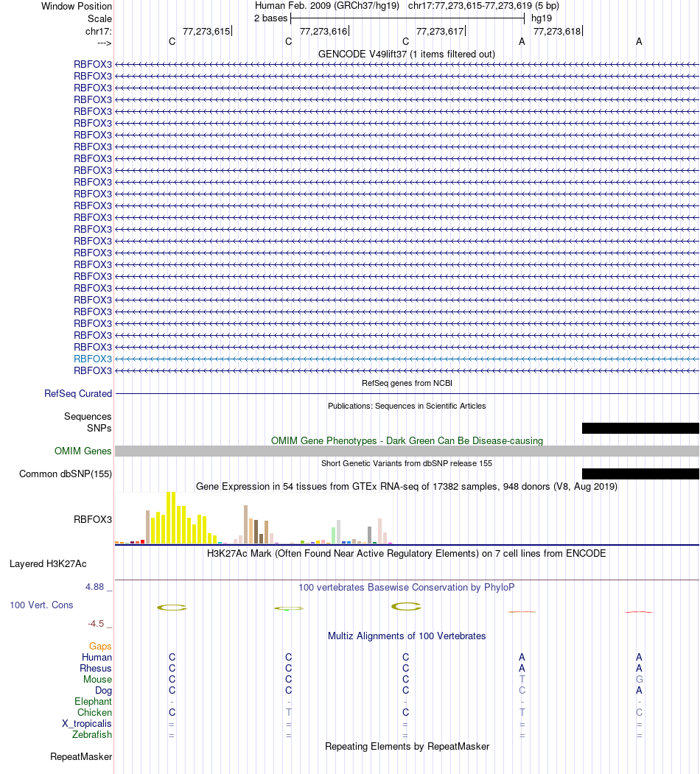Click the OMIM Gene Phenotypes green title
The height and width of the screenshot is (774, 700).
[x=407, y=440]
